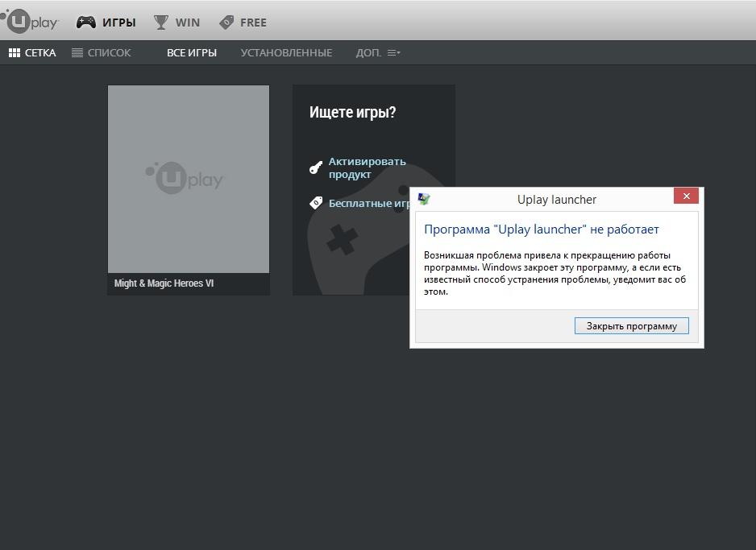
Task: Click the Активировать продукт link
Action: click(x=368, y=167)
